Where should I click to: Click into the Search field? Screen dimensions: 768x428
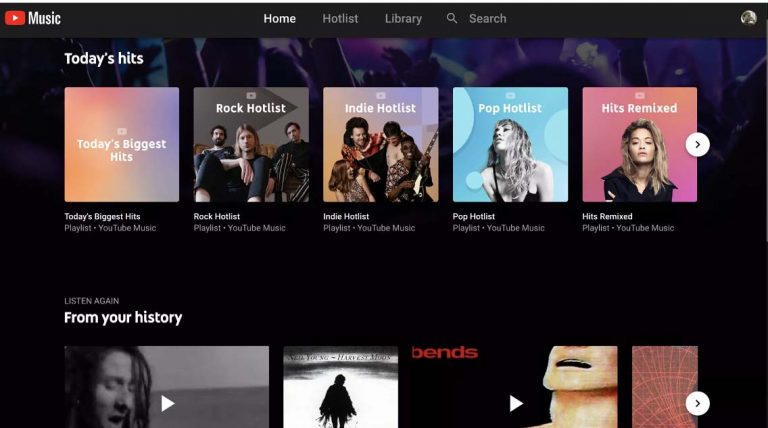[x=487, y=19]
